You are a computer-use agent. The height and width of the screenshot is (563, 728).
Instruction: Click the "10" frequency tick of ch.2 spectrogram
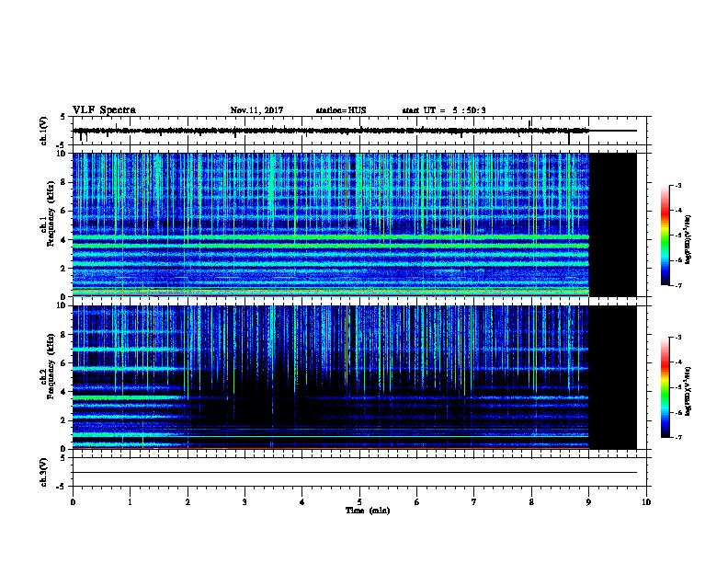[63, 305]
